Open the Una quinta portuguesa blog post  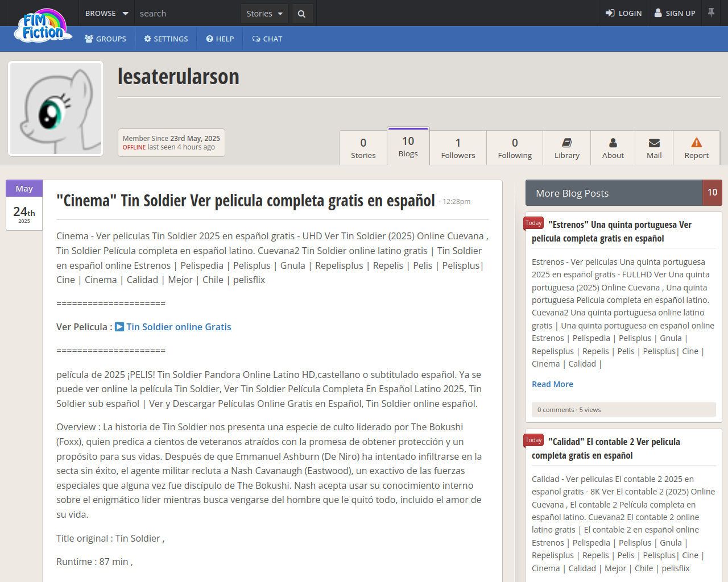pyautogui.click(x=611, y=231)
